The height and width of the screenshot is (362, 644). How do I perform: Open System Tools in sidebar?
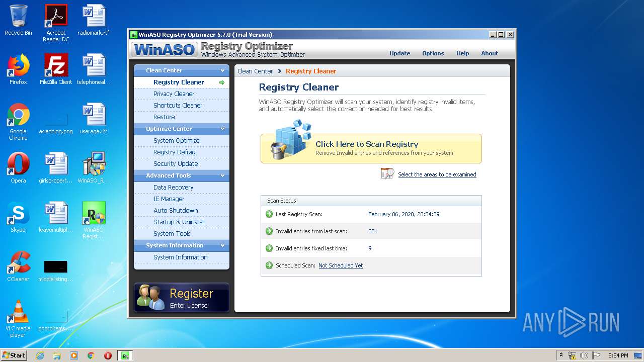point(181,233)
